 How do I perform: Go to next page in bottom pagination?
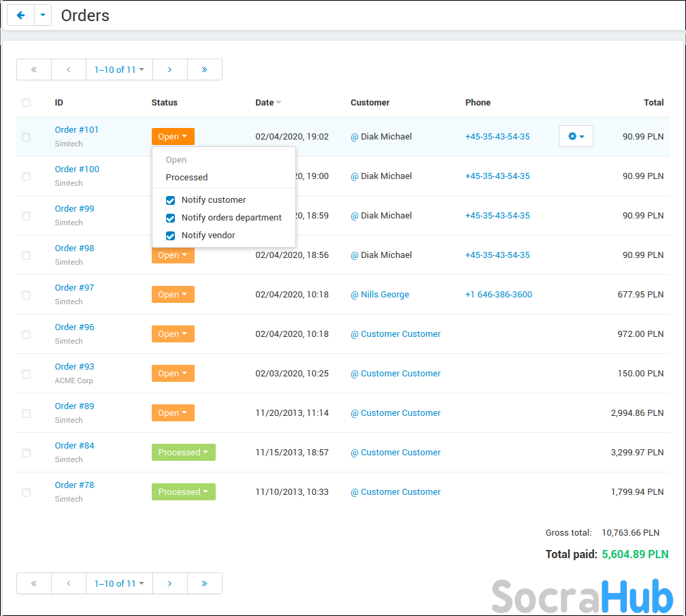click(x=169, y=583)
